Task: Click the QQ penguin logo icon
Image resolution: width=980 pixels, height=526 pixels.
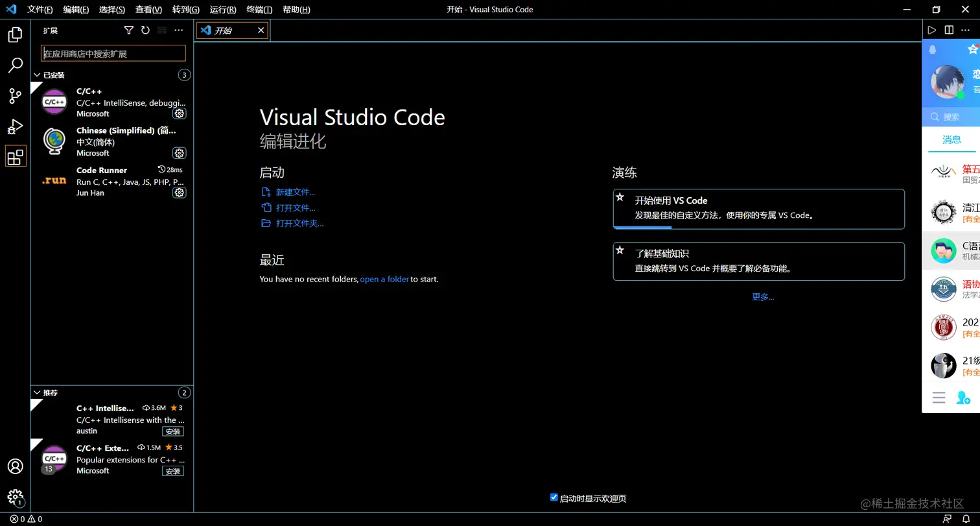Action: pyautogui.click(x=933, y=49)
